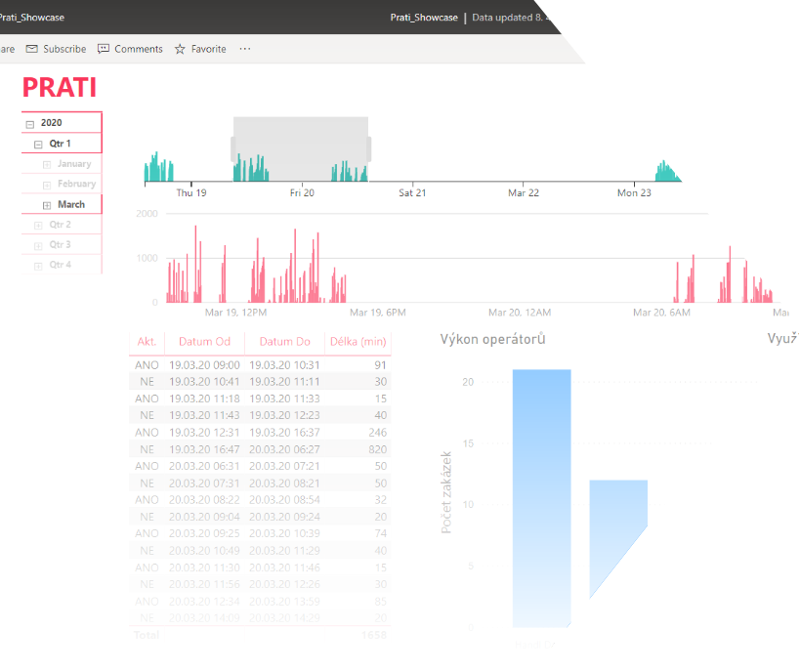
Task: Click the 'Mar 19, 6PM' axis label
Action: point(378,313)
